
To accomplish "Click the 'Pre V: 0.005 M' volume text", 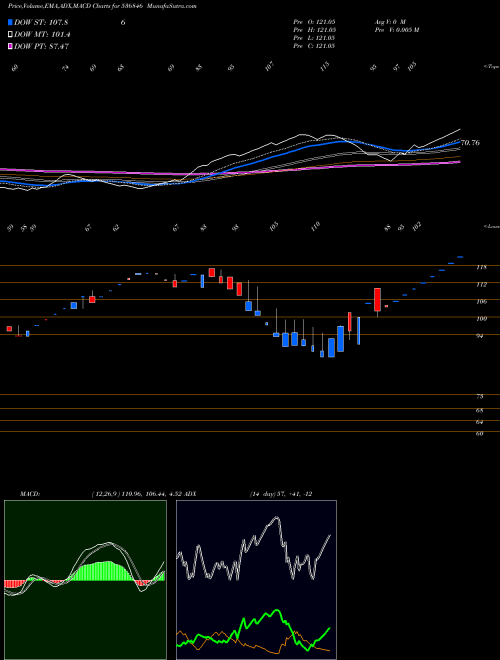I will 396,30.
